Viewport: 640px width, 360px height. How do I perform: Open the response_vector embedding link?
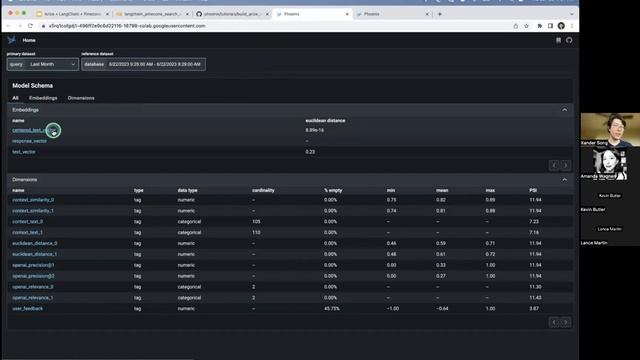pyautogui.click(x=29, y=141)
